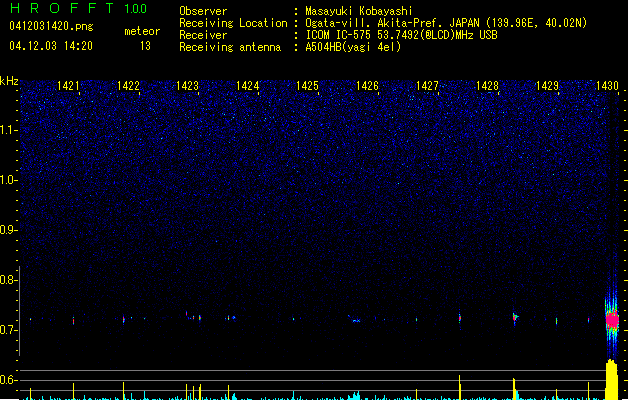This screenshot has height=400, width=629.
Task: Click the 'Observer' field label
Action: point(203,11)
